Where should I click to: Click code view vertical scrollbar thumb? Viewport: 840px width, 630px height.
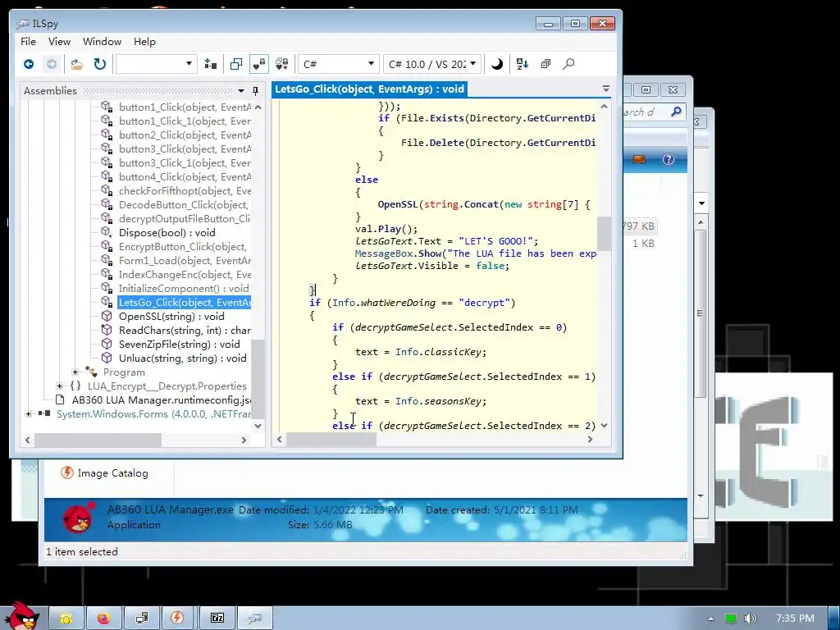[604, 233]
